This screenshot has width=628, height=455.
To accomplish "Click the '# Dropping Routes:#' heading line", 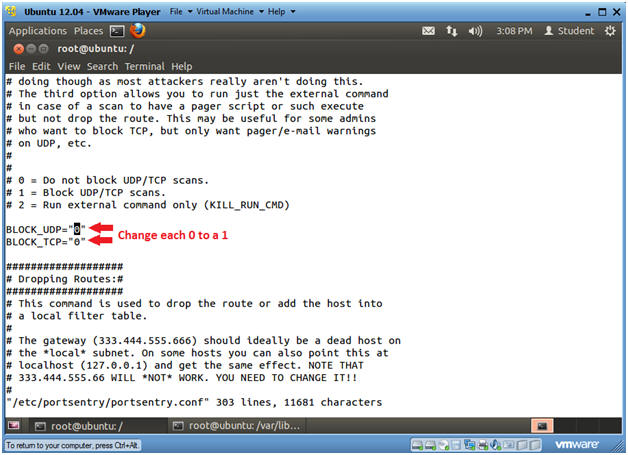I will (x=64, y=279).
